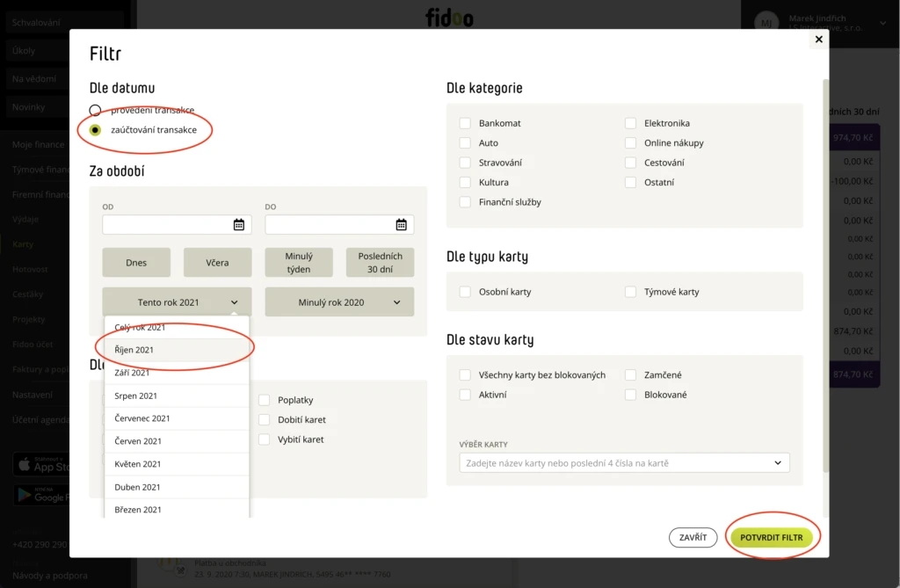The width and height of the screenshot is (900, 588).
Task: Check the Bankomat category checkbox
Action: tap(465, 123)
